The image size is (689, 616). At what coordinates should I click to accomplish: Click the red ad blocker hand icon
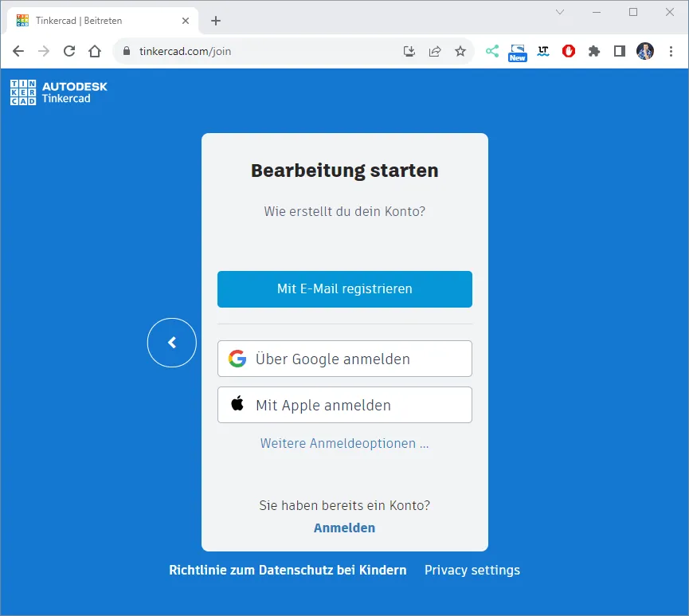568,51
